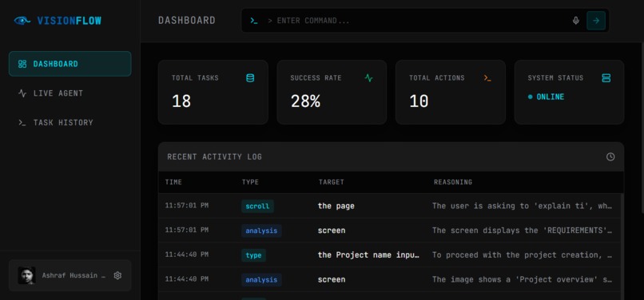Click the terminal icon on Total Actions card

pyautogui.click(x=487, y=78)
